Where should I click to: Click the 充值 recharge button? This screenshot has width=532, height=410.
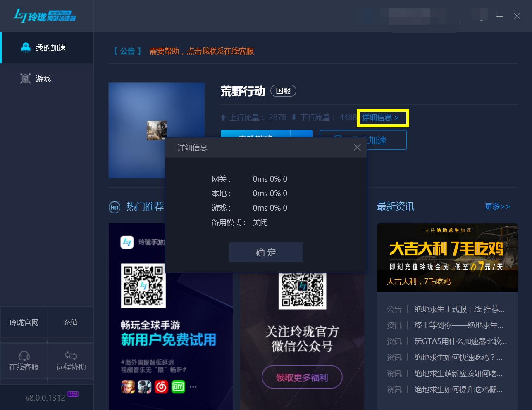point(71,322)
